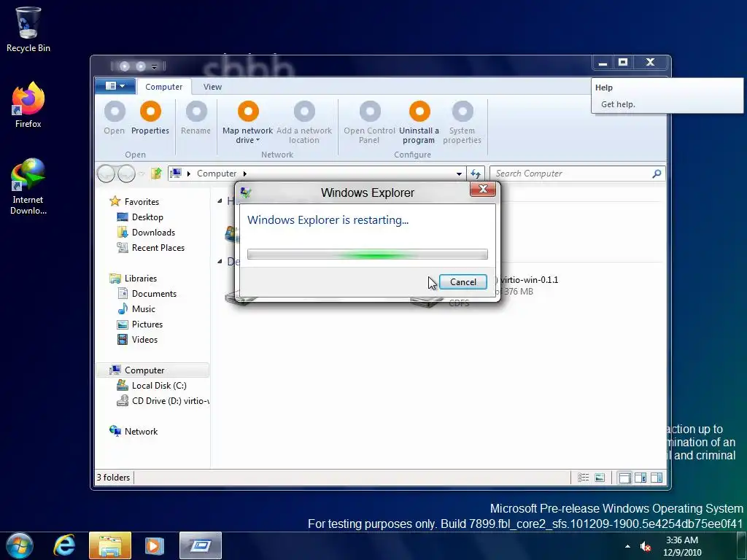The height and width of the screenshot is (560, 747).
Task: Expand the breadcrumb arrow after Computer
Action: (x=245, y=174)
